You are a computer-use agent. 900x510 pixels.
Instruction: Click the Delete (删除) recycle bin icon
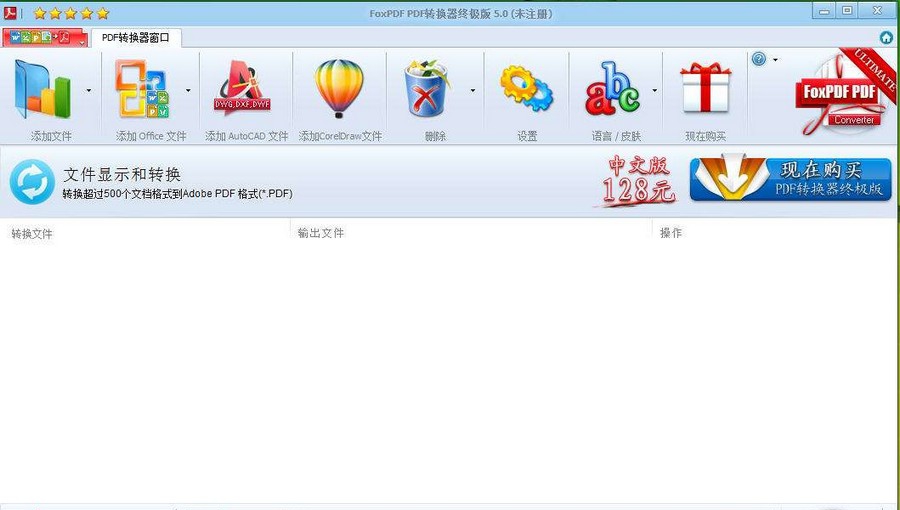[427, 89]
